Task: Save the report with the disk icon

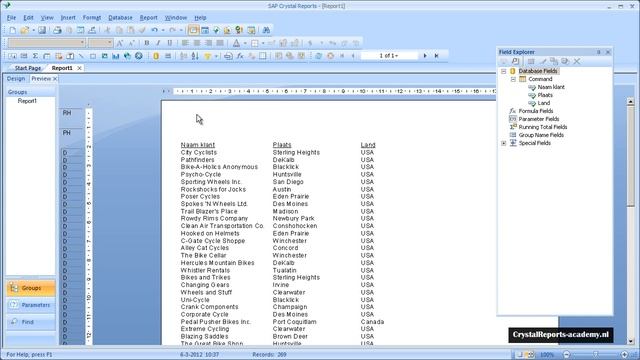Action: coord(42,30)
